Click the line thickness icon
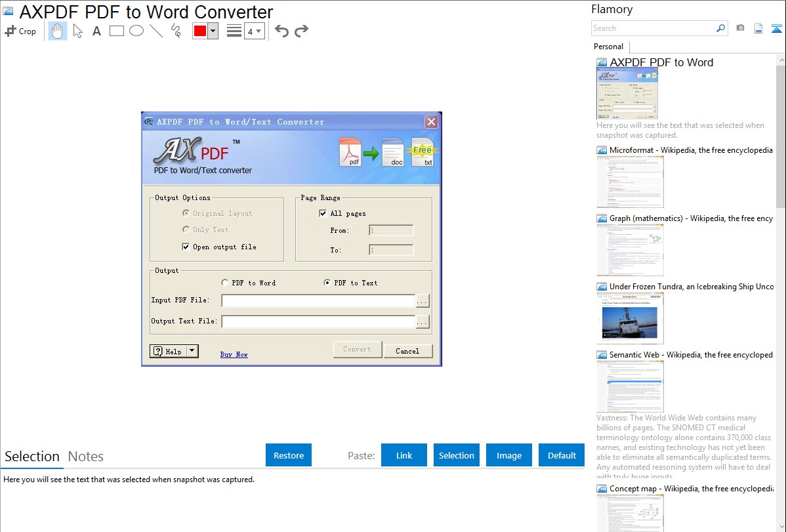The width and height of the screenshot is (786, 532). click(234, 31)
